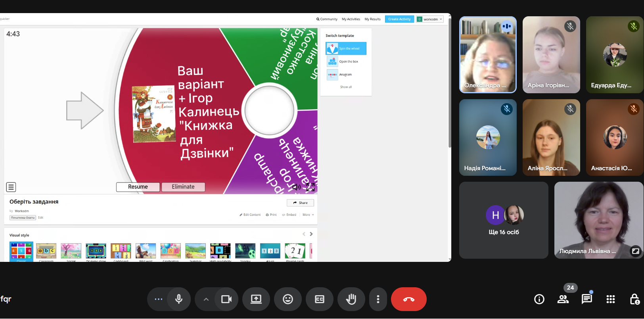Turn on closed captions
The height and width of the screenshot is (319, 644).
coord(320,299)
